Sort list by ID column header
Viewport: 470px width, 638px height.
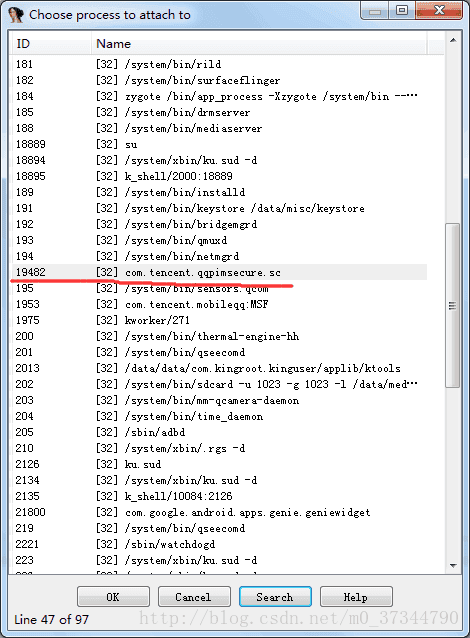pos(51,44)
